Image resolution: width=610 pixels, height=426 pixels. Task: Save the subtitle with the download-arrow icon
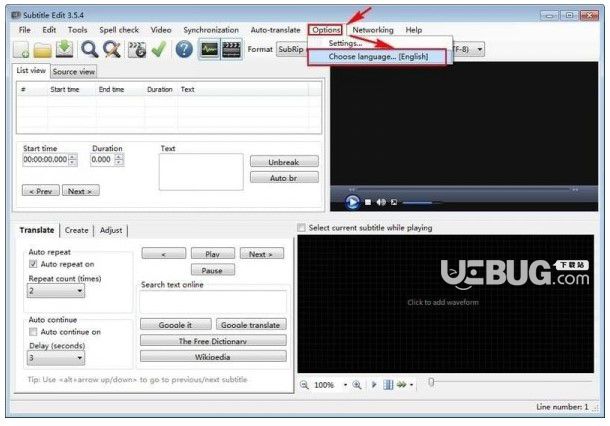pyautogui.click(x=65, y=49)
